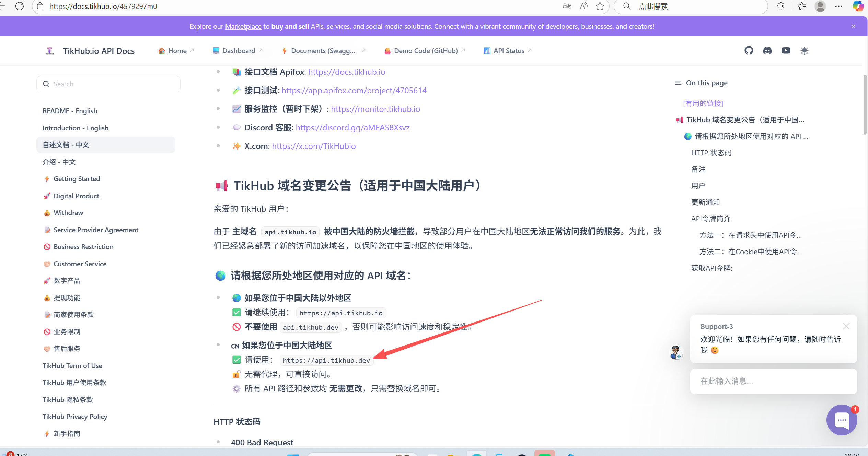Open the GitHub icon in header
Screen dimensions: 868x456
(749, 51)
